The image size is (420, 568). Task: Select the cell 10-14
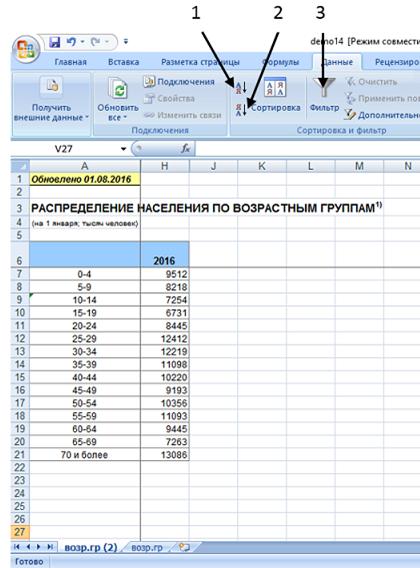[x=84, y=300]
